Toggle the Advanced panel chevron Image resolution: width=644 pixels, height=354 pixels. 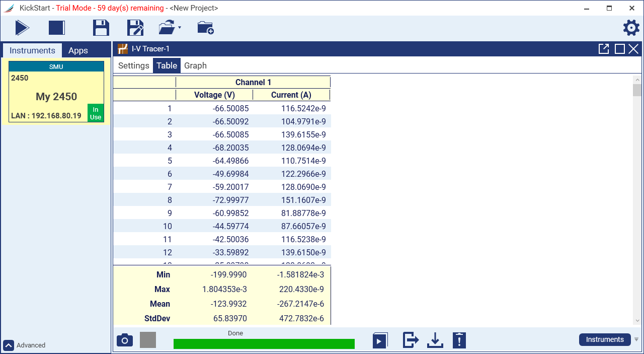coord(9,345)
